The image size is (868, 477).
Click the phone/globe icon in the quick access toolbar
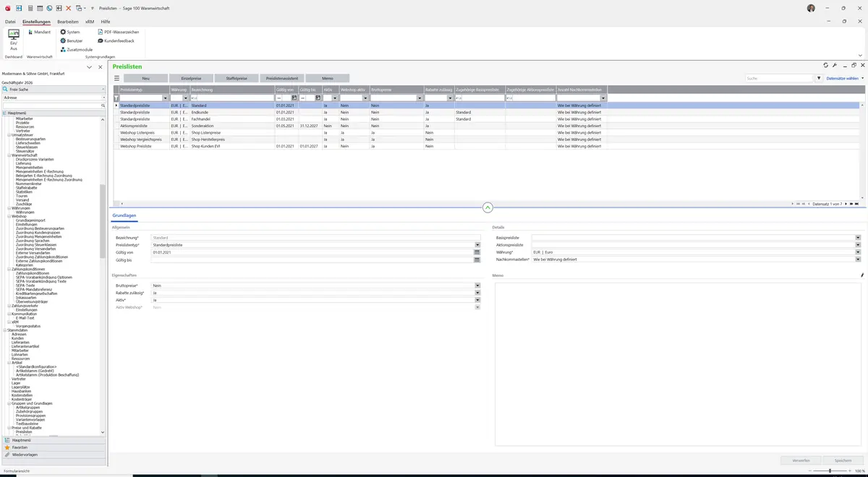point(49,8)
